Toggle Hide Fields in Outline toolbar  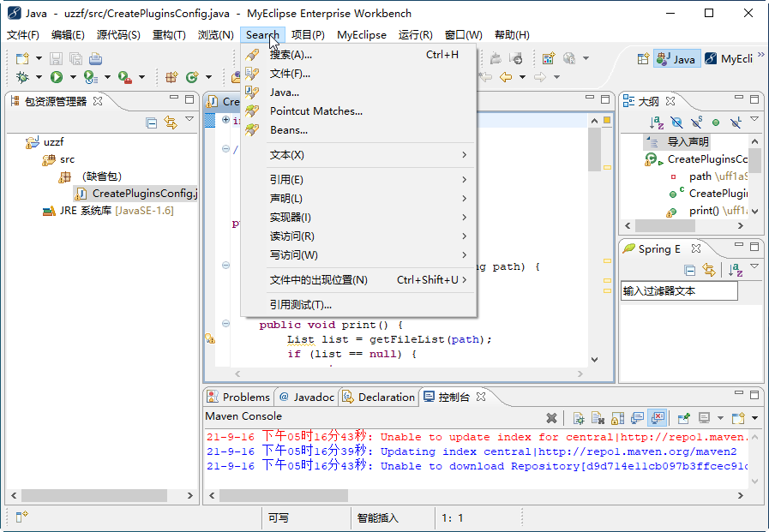point(676,123)
